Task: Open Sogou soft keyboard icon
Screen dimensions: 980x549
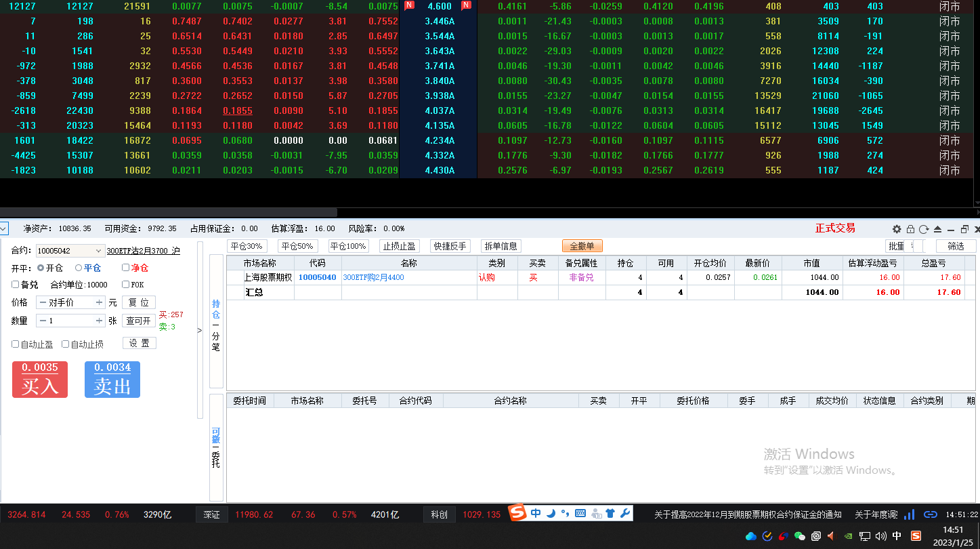Action: click(580, 513)
